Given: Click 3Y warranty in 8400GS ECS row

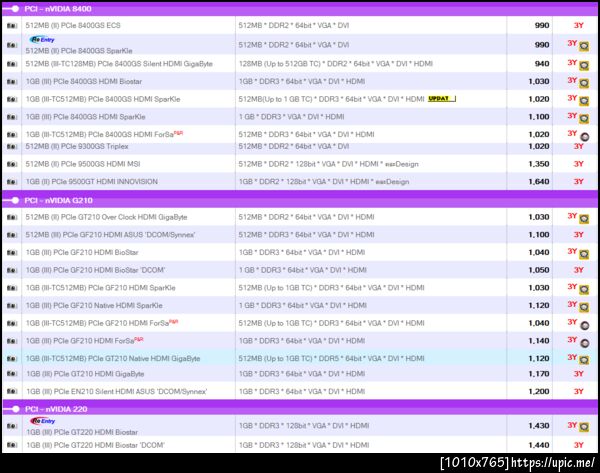Looking at the screenshot, I should pyautogui.click(x=578, y=26).
